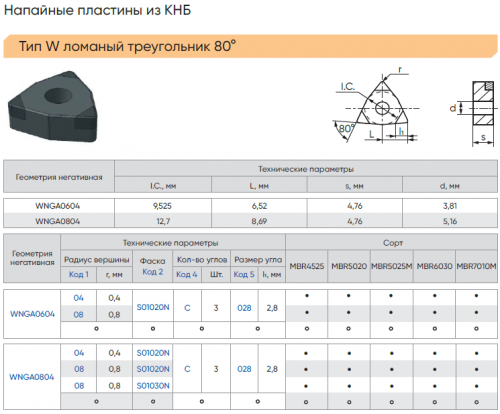Screen dimensions: 500x414
Task: Click the Код 4 column header
Action: click(187, 274)
